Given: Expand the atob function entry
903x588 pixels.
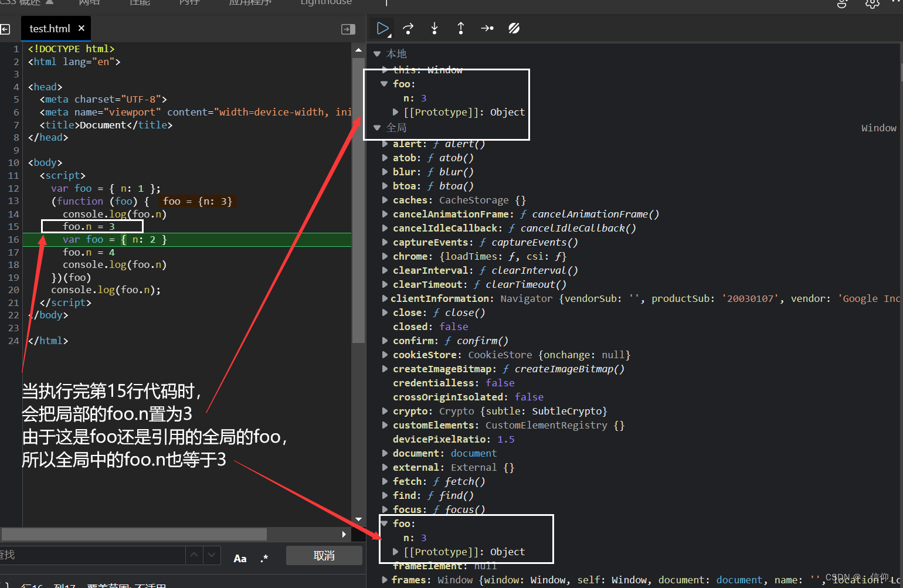Looking at the screenshot, I should (x=385, y=158).
